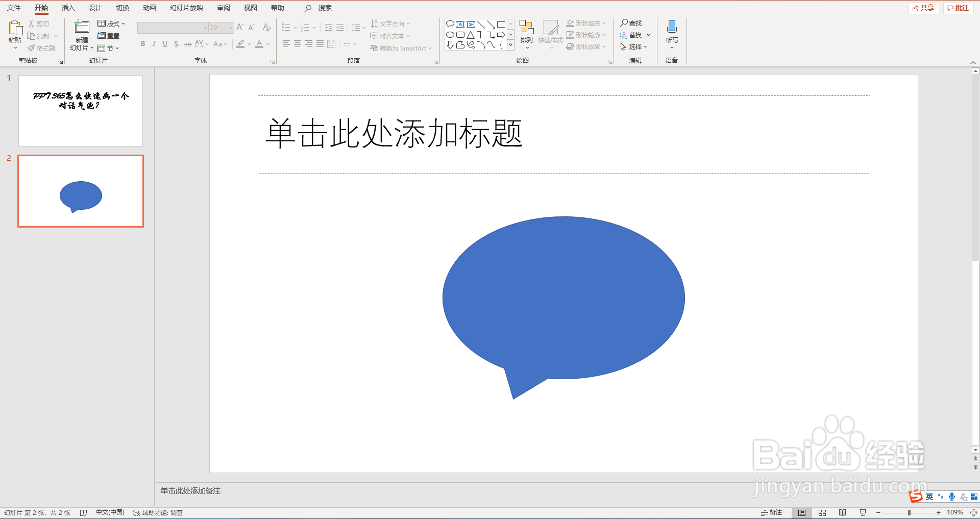Open the Change Case (Aa) dropdown

(x=219, y=44)
